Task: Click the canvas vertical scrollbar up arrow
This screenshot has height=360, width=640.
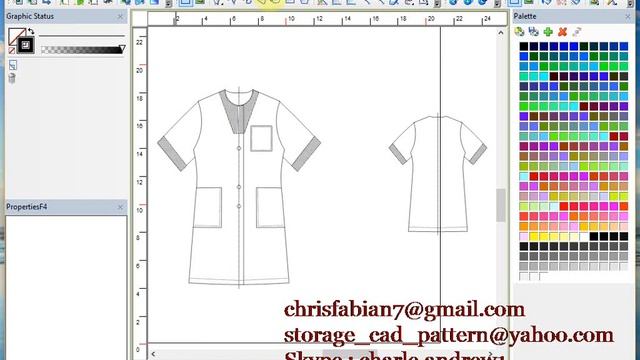Action: (x=501, y=32)
